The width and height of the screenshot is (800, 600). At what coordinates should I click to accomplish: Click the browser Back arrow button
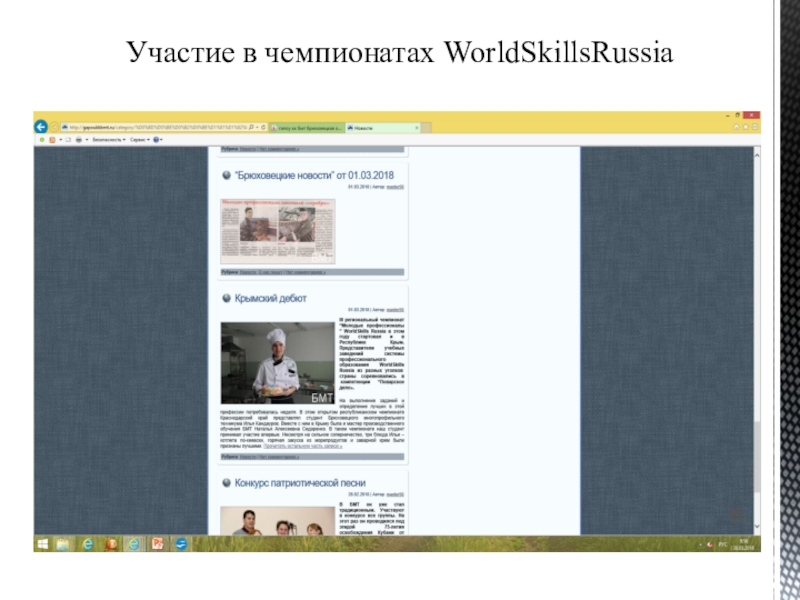pos(42,127)
